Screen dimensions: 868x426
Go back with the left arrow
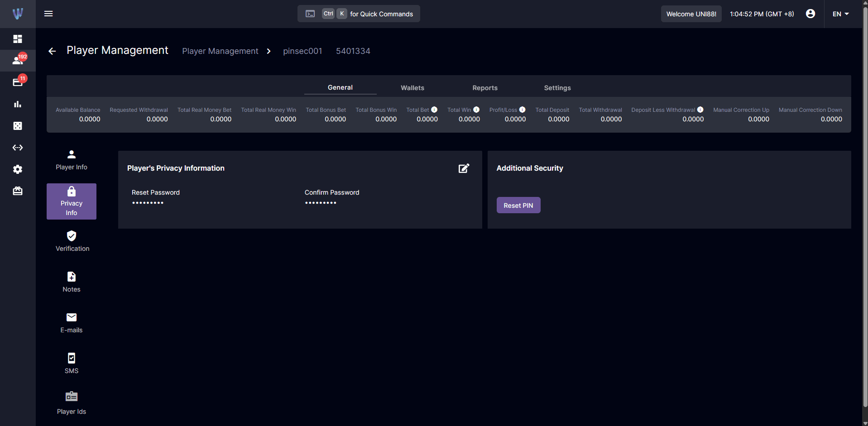click(x=52, y=51)
